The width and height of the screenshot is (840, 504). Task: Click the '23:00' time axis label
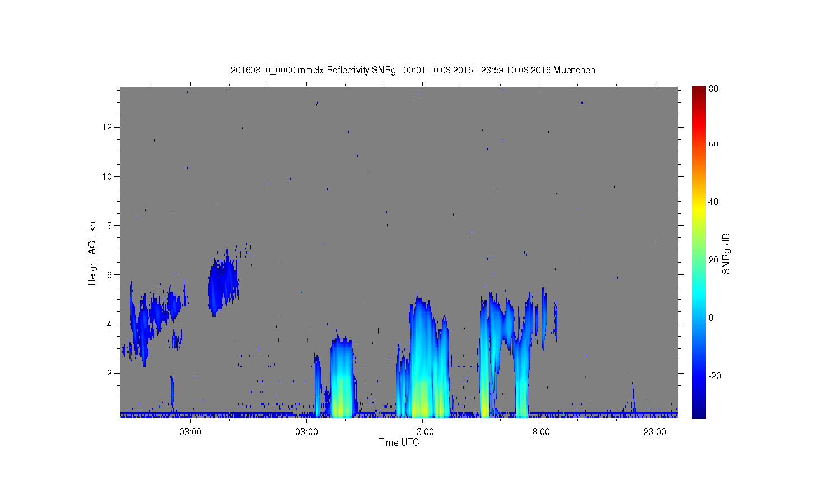point(655,432)
